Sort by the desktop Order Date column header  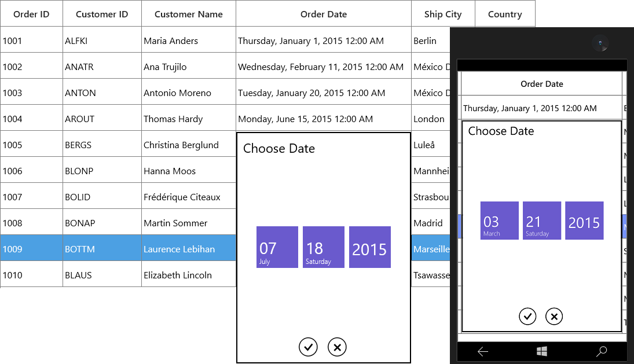pos(324,14)
